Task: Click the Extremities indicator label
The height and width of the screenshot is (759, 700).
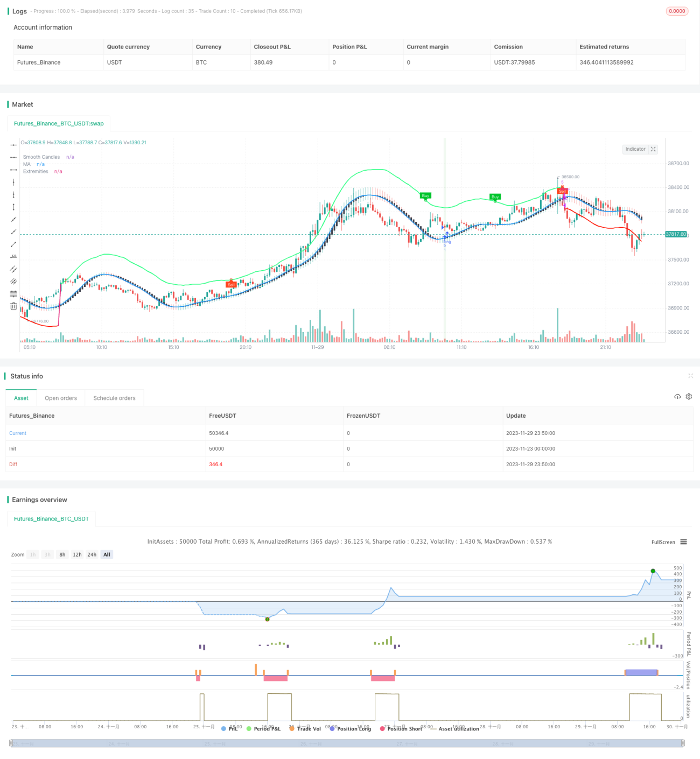Action: click(36, 171)
